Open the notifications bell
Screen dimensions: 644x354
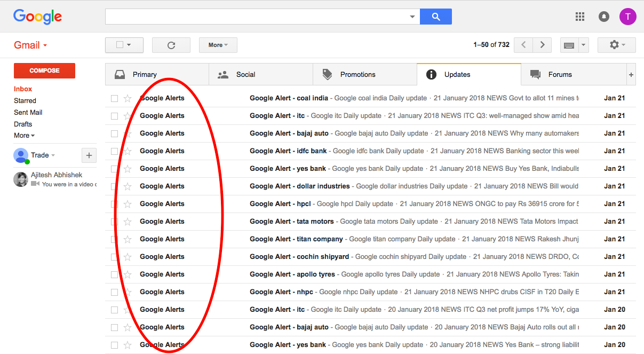tap(603, 17)
